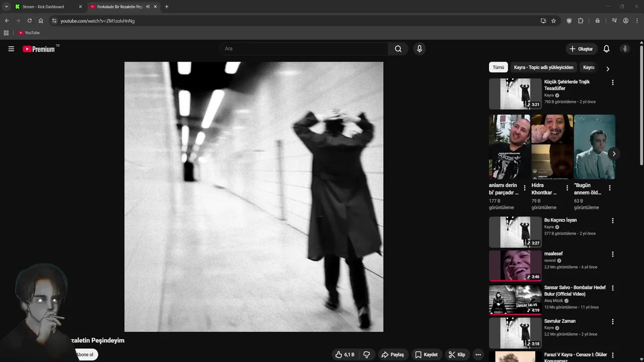Bookmark this page with star icon
This screenshot has width=644, height=362.
pyautogui.click(x=553, y=21)
